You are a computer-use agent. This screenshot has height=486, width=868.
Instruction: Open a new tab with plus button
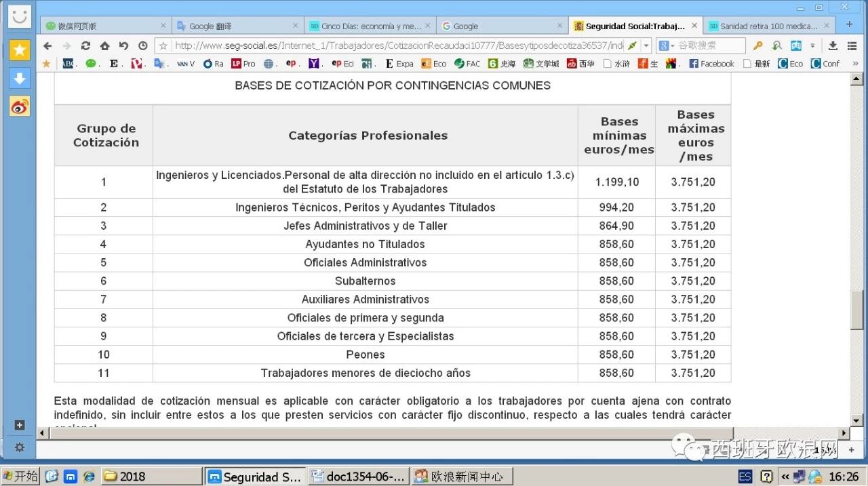pos(849,24)
